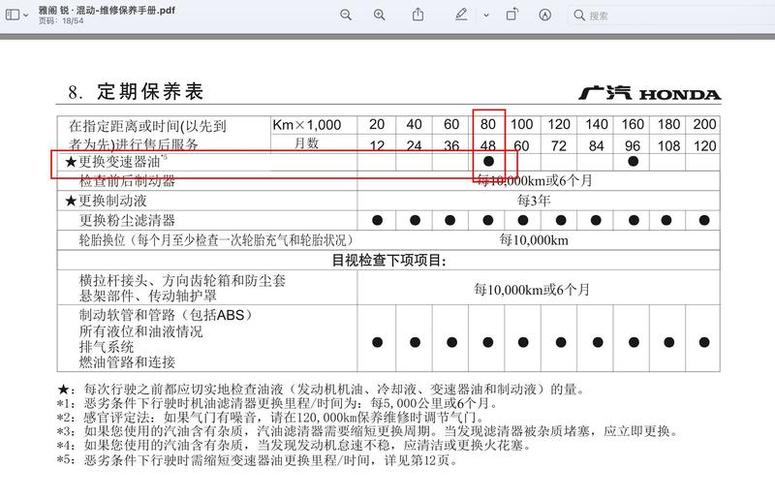Toggle the sidebar view button

(12, 15)
